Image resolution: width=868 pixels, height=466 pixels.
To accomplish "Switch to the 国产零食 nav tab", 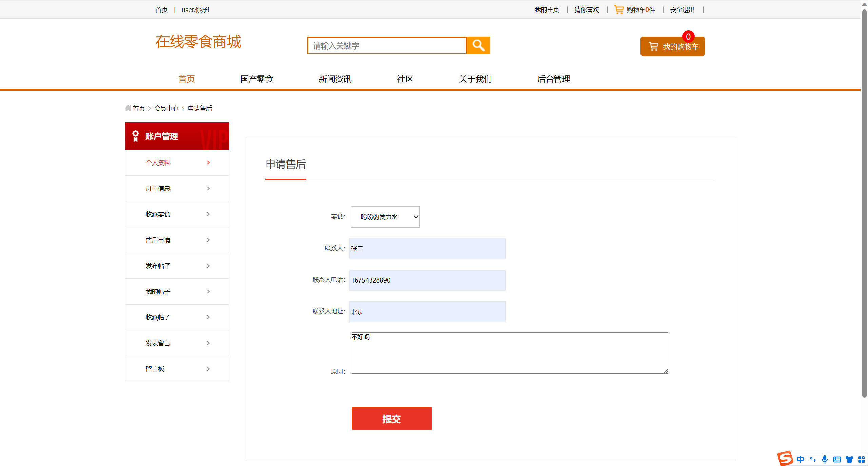I will coord(256,79).
